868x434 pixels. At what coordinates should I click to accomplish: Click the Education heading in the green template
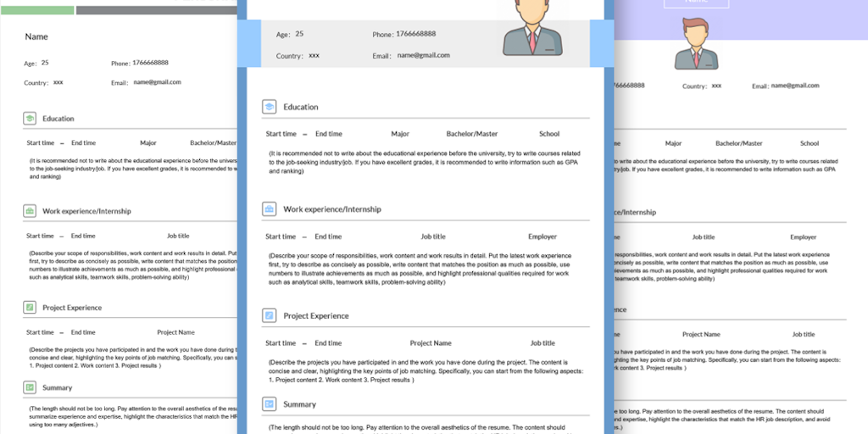pyautogui.click(x=58, y=119)
